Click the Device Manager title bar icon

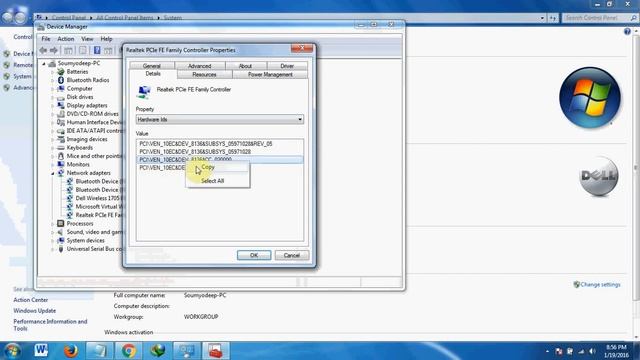click(x=41, y=27)
